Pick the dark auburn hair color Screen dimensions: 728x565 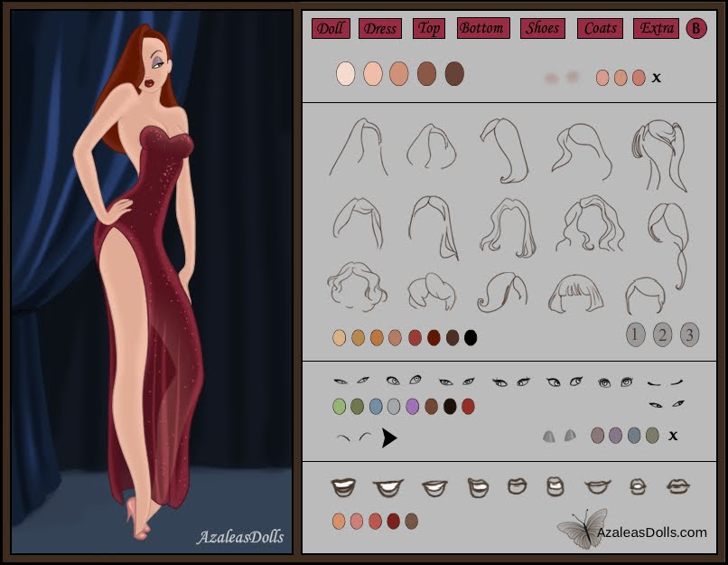click(x=434, y=337)
